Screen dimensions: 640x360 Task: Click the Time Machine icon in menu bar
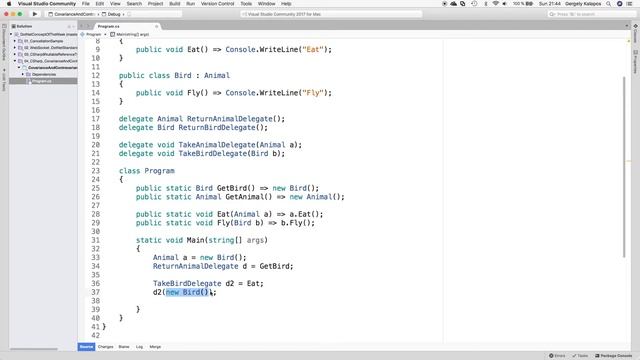tap(474, 4)
